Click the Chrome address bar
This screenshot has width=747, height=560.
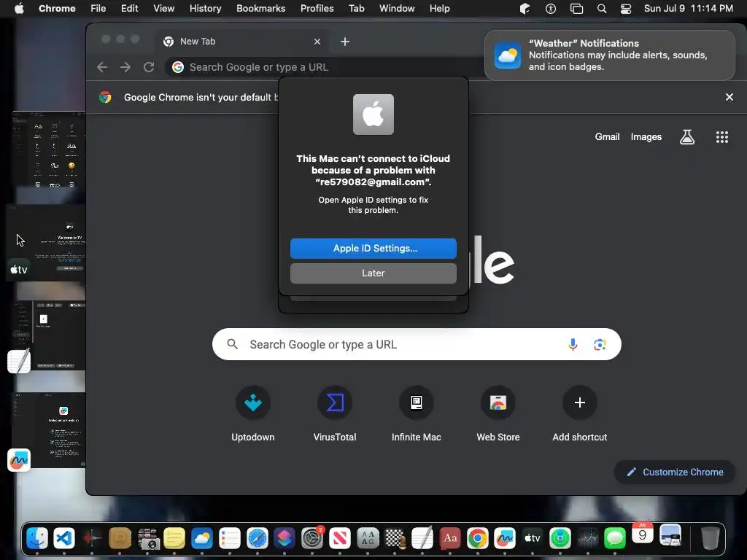point(324,67)
